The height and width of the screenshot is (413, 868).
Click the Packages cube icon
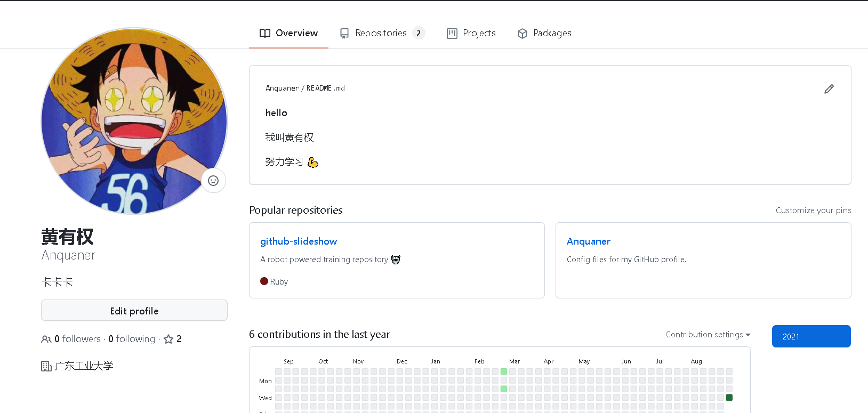click(x=523, y=34)
